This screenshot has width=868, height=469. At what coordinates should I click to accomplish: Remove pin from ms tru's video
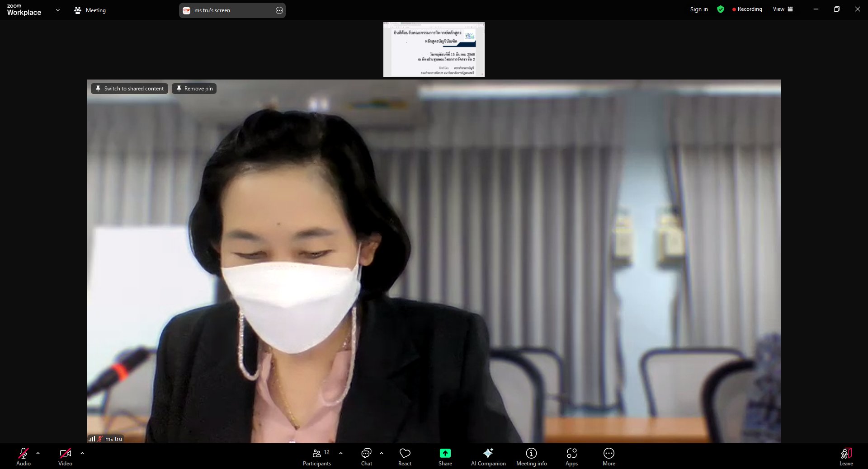(x=194, y=89)
